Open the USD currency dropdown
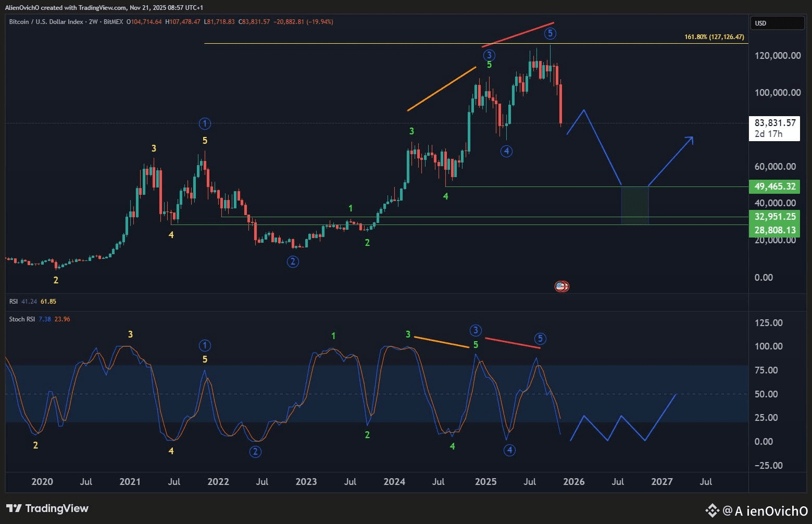The width and height of the screenshot is (812, 524). coord(777,23)
